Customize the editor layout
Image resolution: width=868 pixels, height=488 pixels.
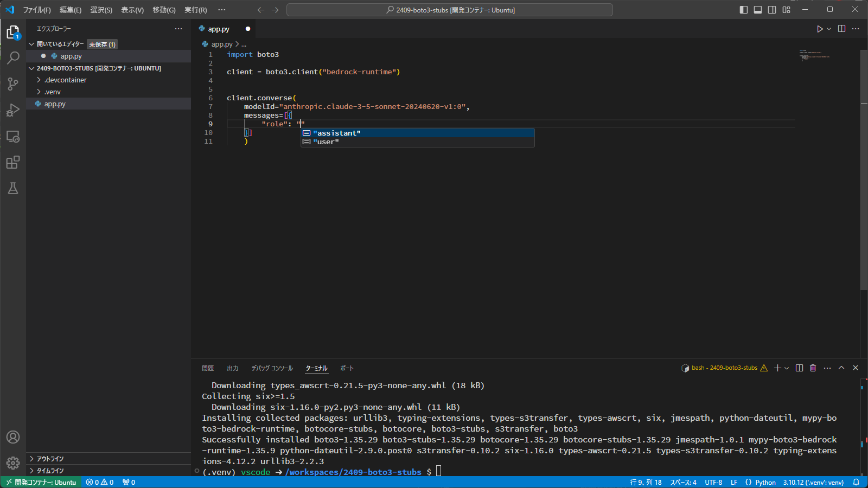click(x=786, y=10)
